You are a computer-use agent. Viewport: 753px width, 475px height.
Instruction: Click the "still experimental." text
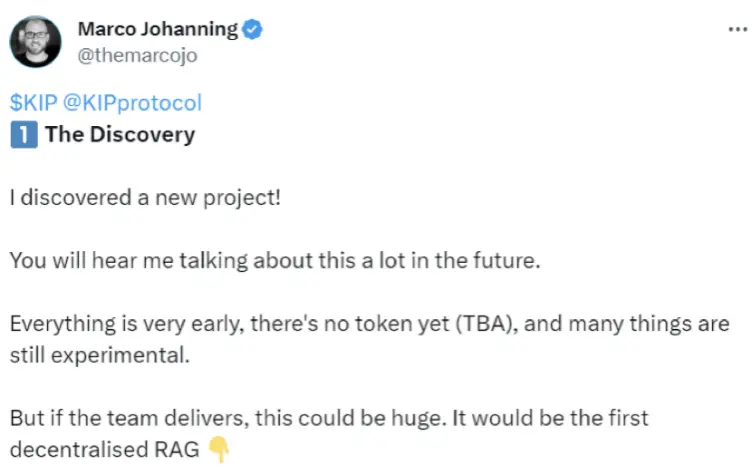click(x=100, y=355)
